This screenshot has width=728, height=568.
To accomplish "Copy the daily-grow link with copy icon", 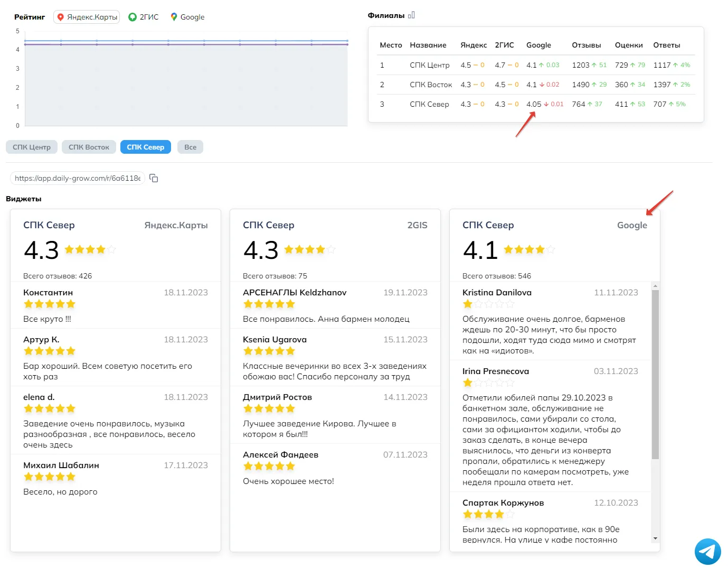I will click(154, 178).
